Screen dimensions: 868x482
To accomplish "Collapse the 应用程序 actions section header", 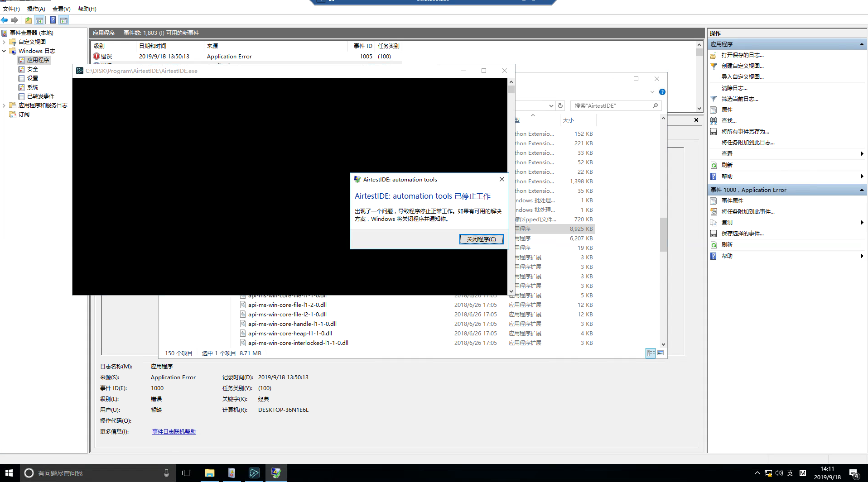I will tap(861, 44).
